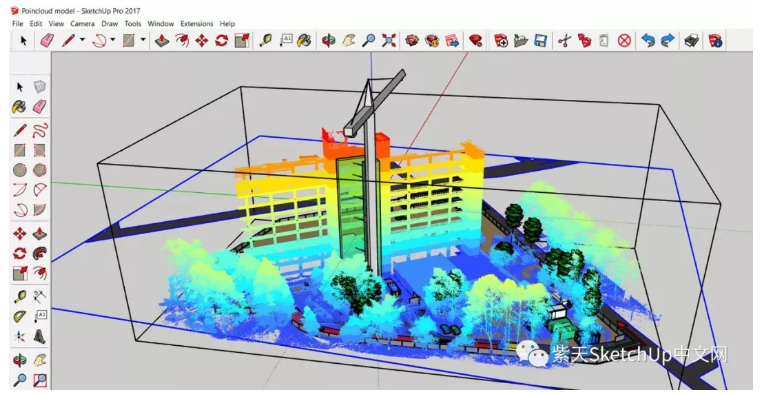Save the model with the floppy disk icon
The height and width of the screenshot is (394, 765).
click(541, 40)
